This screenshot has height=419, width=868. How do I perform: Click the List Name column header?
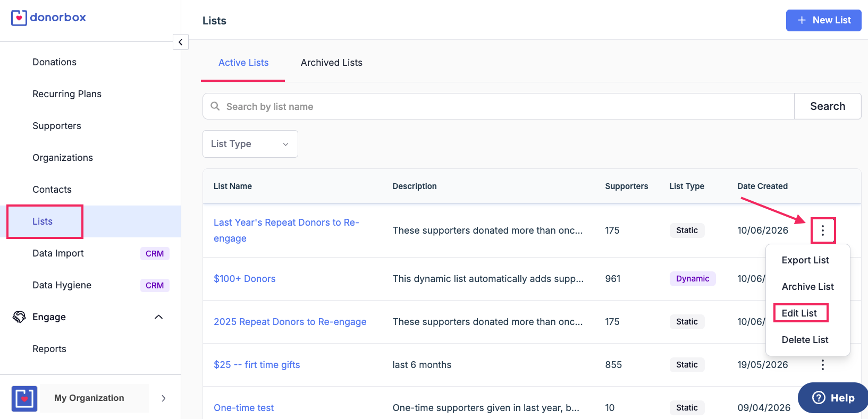coord(233,186)
